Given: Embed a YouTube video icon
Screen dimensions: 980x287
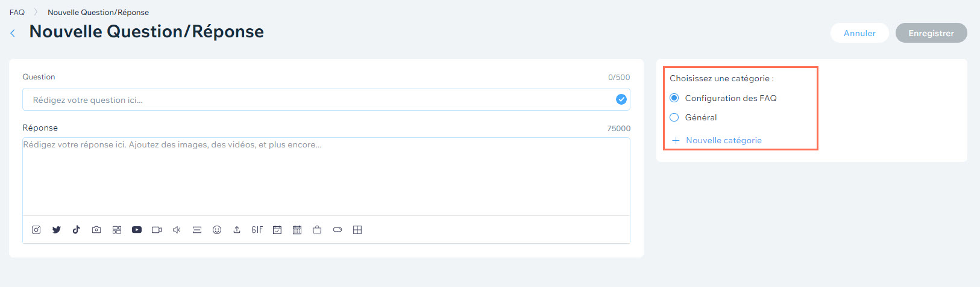Looking at the screenshot, I should [x=137, y=230].
